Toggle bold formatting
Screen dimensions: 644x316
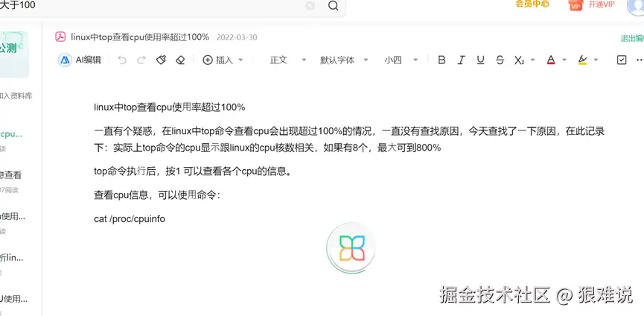click(441, 60)
